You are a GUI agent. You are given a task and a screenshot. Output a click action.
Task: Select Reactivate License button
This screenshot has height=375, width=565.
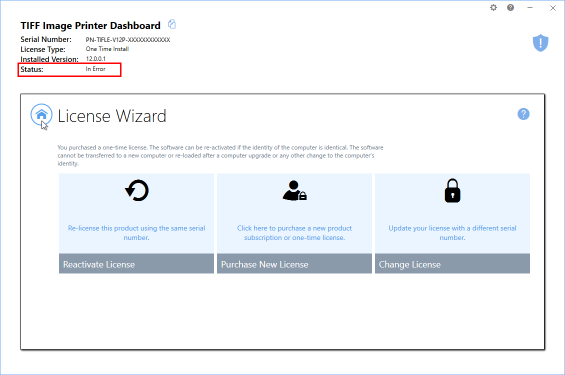click(x=136, y=264)
